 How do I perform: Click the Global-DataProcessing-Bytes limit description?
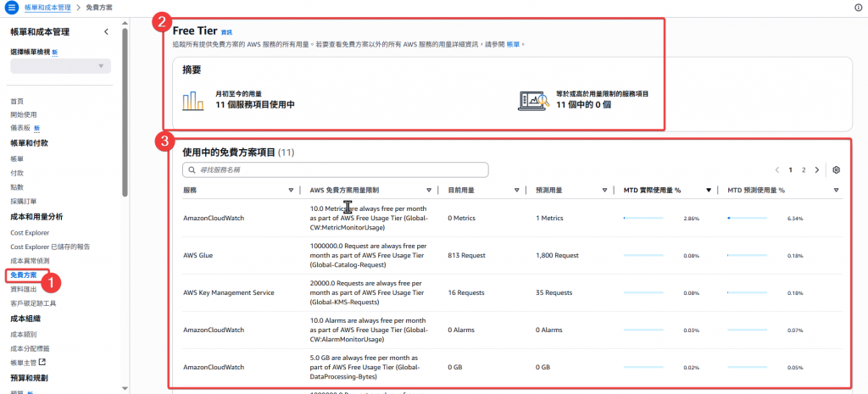[366, 367]
